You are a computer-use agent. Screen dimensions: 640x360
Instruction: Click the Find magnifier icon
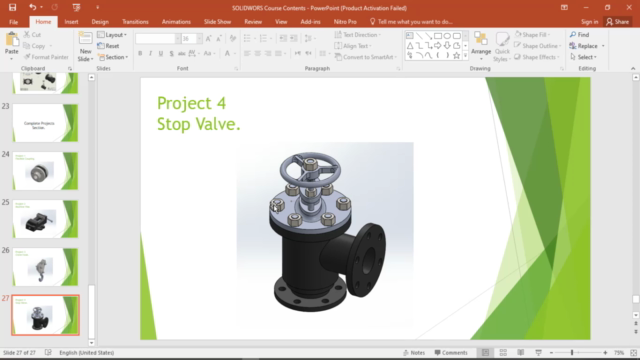click(x=573, y=35)
